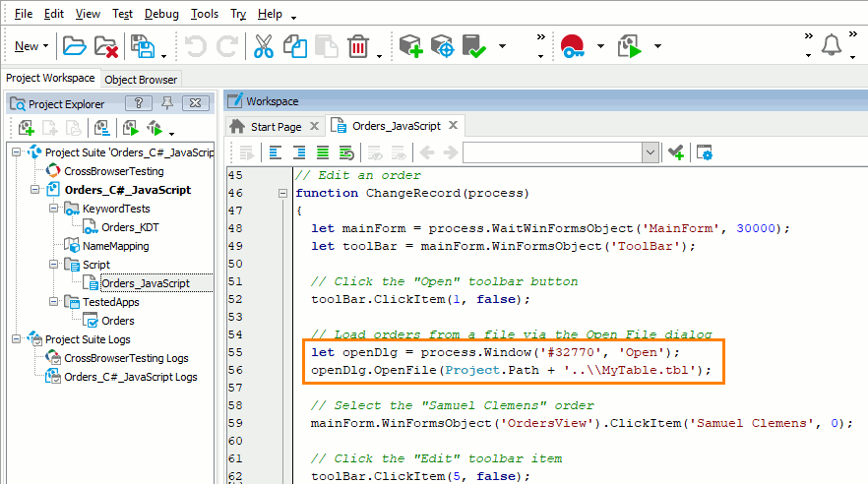The width and height of the screenshot is (868, 484).
Task: Open the View menu
Action: click(88, 14)
